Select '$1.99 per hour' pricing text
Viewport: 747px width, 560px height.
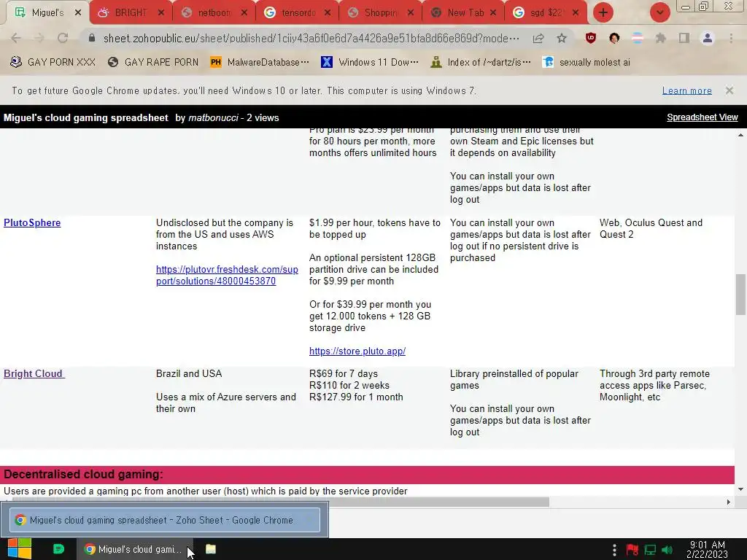pyautogui.click(x=341, y=222)
